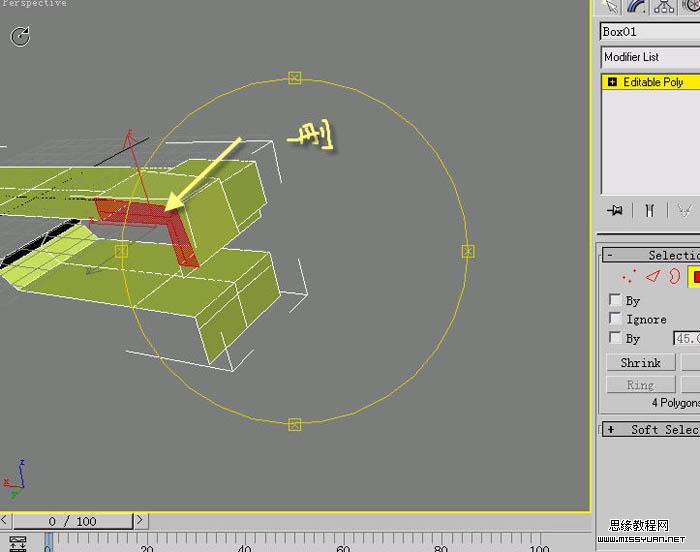Image resolution: width=700 pixels, height=552 pixels.
Task: Click the left arc rotate handle
Action: [121, 251]
